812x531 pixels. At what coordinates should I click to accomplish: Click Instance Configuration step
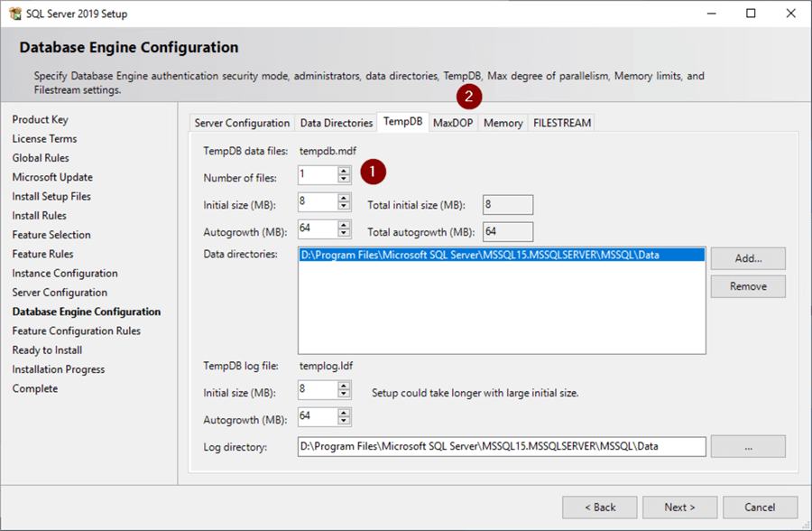click(65, 273)
